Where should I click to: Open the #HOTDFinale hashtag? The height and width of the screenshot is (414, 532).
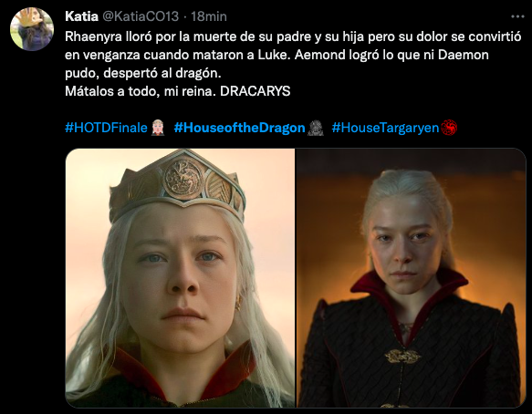pos(106,128)
